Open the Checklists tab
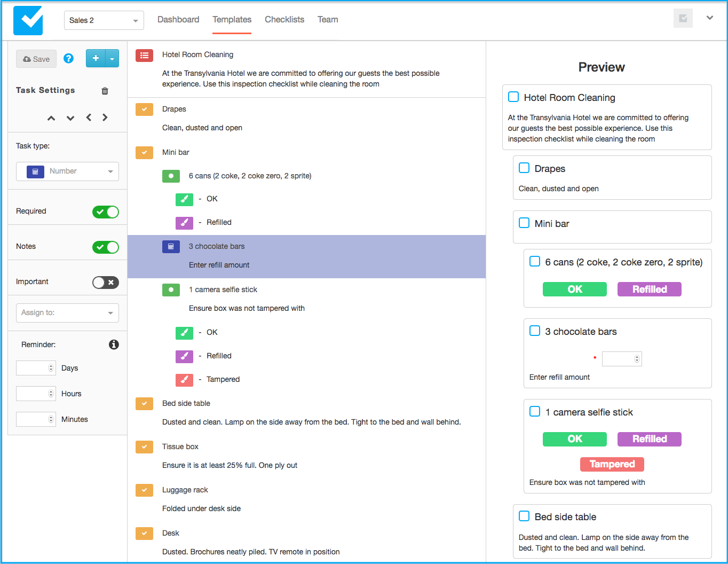The image size is (728, 564). pos(284,20)
